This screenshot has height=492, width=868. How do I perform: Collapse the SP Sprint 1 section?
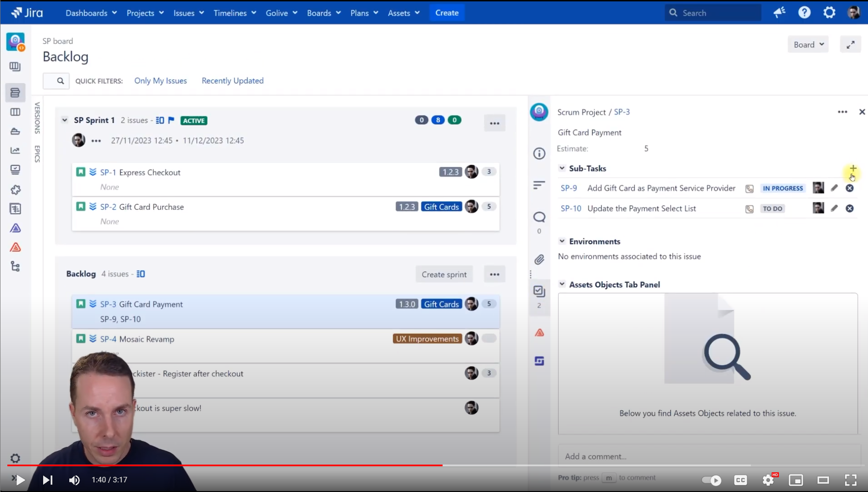tap(65, 120)
